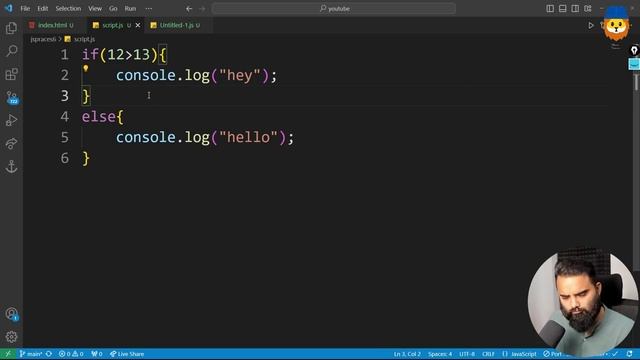The width and height of the screenshot is (640, 360).
Task: Click the blue icon on right edge
Action: [634, 64]
